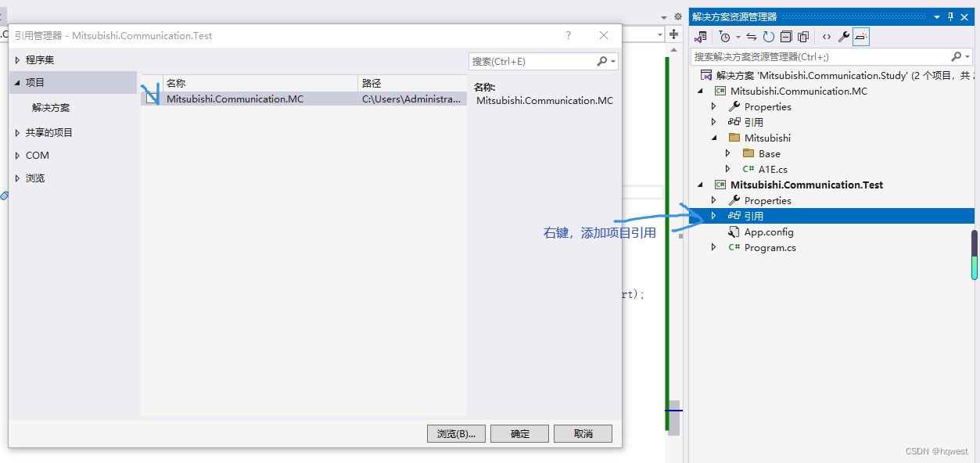Collapse the Mitsubishi.Communication.MC project node

tap(701, 91)
